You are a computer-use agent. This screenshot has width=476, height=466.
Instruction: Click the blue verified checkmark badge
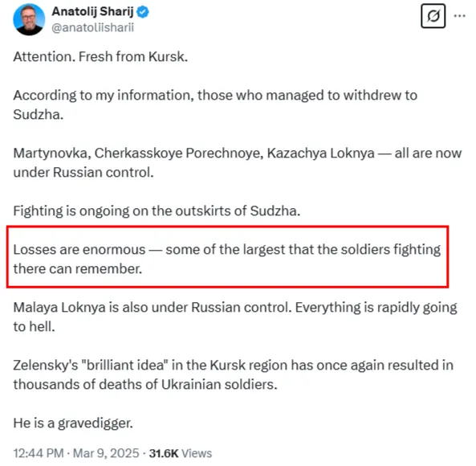(143, 12)
